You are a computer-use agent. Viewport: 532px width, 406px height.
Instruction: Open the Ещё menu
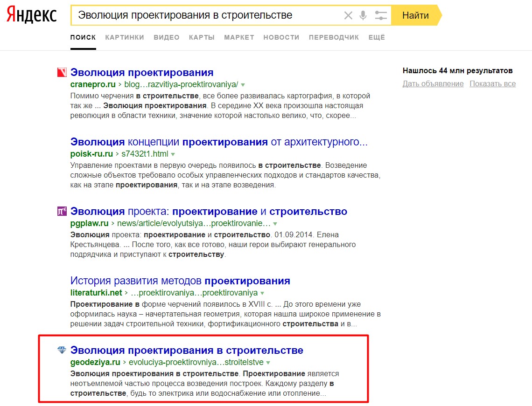click(377, 37)
